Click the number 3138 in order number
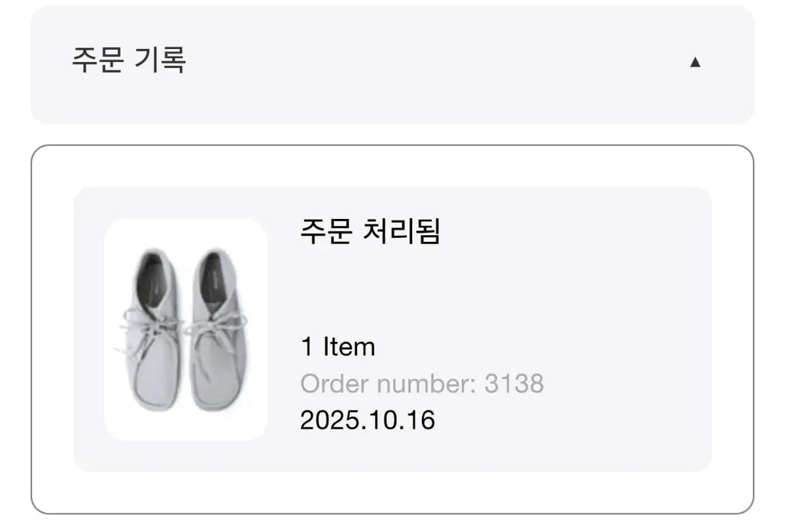785x532 pixels. pyautogui.click(x=514, y=384)
